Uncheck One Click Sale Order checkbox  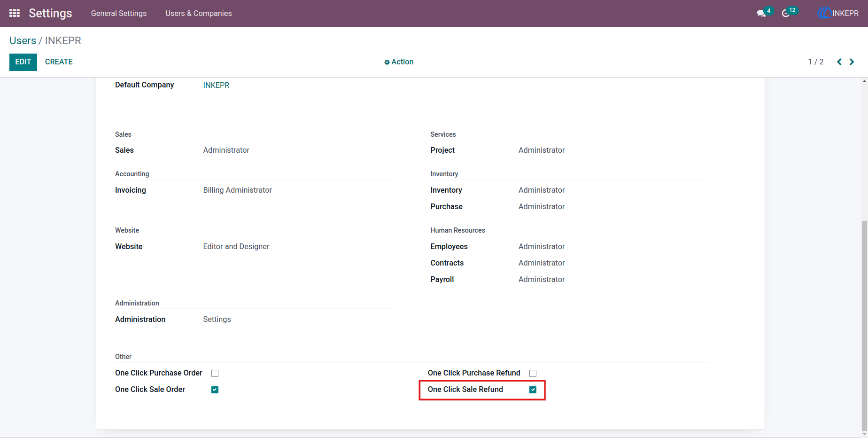tap(215, 390)
